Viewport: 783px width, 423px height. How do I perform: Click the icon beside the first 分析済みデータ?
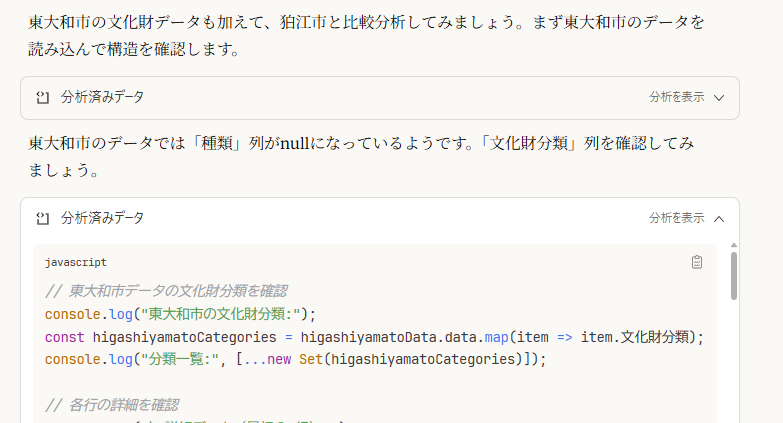tap(42, 98)
